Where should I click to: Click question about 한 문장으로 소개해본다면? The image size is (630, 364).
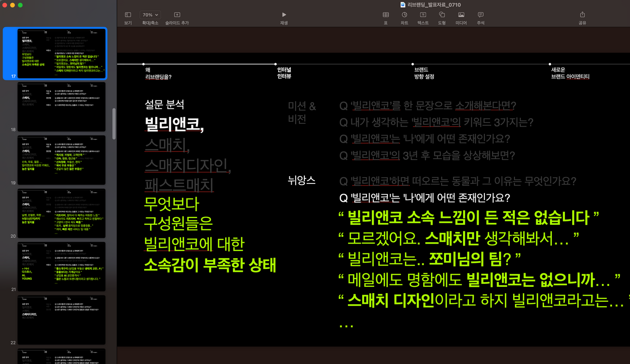coord(428,106)
